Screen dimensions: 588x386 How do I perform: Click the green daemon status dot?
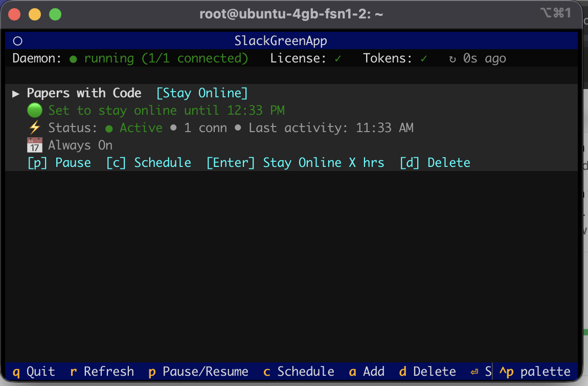pos(73,58)
